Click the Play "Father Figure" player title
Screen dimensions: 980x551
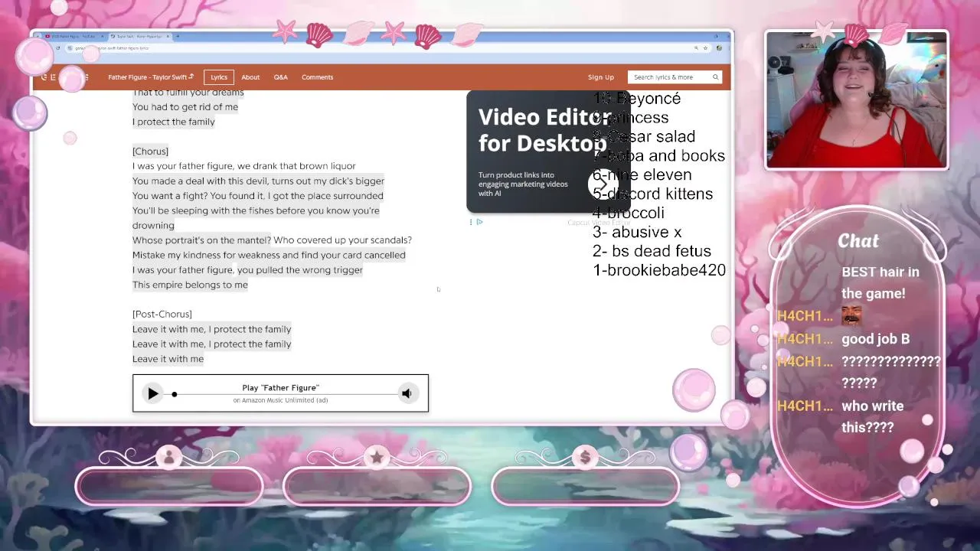pos(280,388)
